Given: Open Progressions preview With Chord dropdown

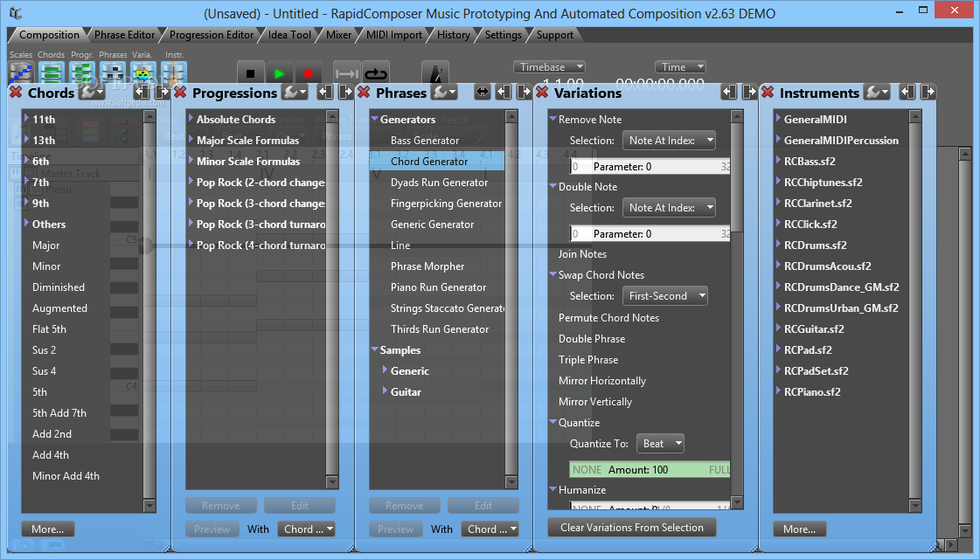Looking at the screenshot, I should pos(306,529).
